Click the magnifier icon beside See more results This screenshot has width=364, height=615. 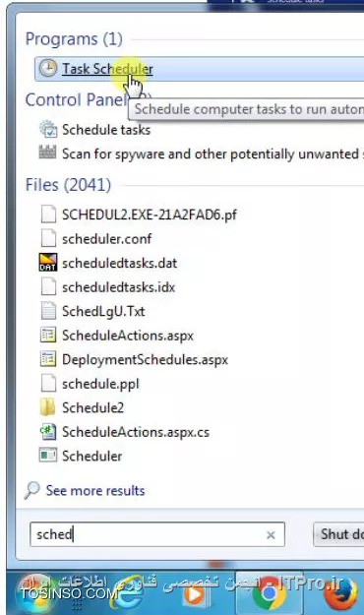pyautogui.click(x=32, y=490)
